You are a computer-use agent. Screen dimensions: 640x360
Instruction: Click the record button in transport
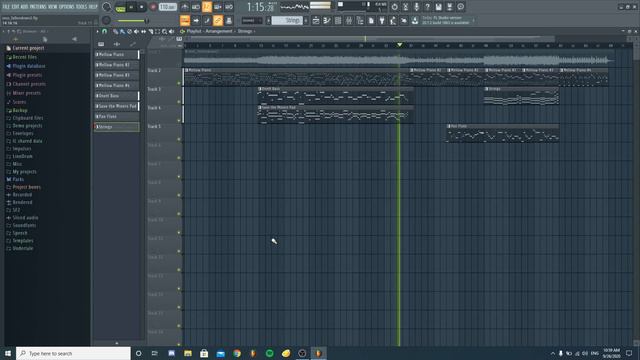(153, 7)
